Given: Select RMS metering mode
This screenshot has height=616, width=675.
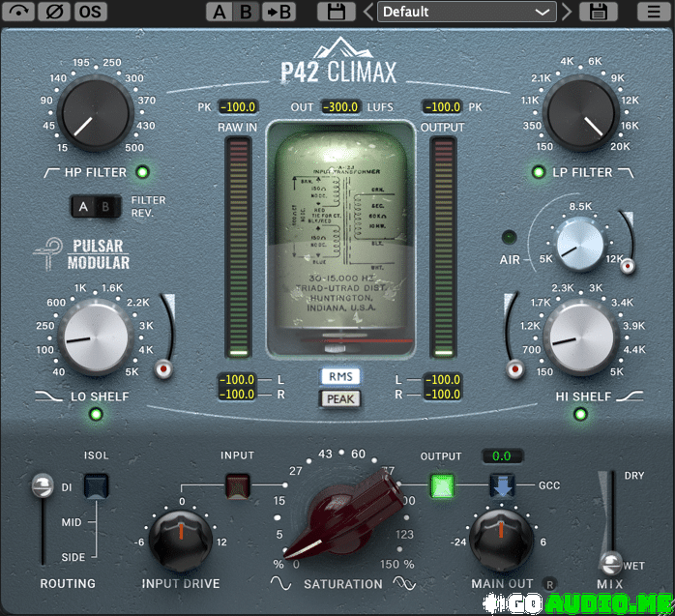Looking at the screenshot, I should point(340,377).
